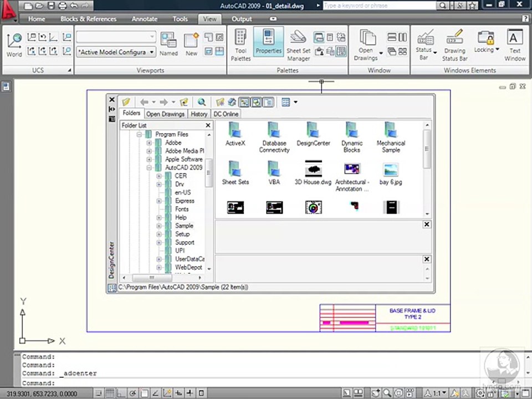The image size is (532, 399).
Task: Open the Text Window
Action: tap(514, 44)
